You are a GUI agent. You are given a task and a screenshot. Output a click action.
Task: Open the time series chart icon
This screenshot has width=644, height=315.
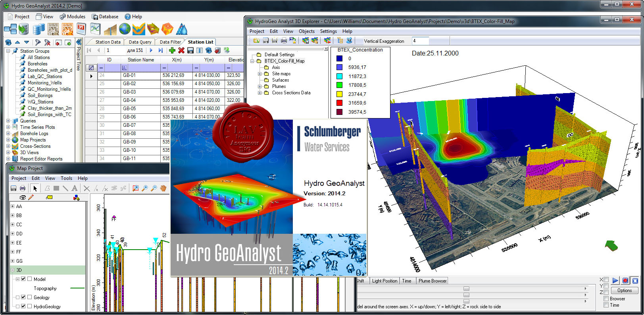coord(95,29)
